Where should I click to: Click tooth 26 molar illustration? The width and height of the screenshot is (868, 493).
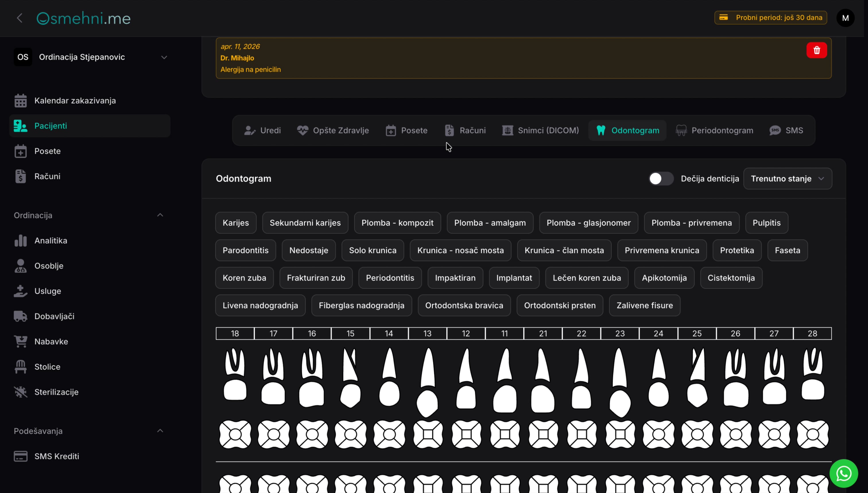(736, 378)
